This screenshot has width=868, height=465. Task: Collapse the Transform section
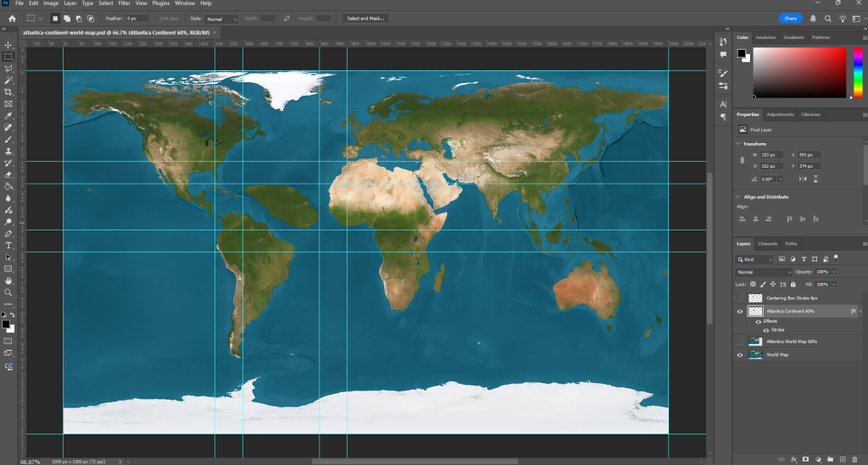[738, 144]
